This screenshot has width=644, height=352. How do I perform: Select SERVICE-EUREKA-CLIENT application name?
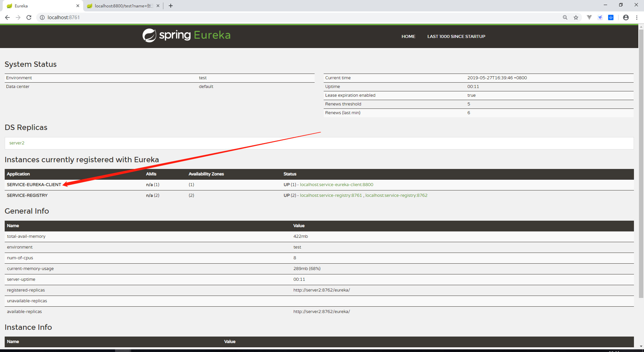[x=34, y=185]
